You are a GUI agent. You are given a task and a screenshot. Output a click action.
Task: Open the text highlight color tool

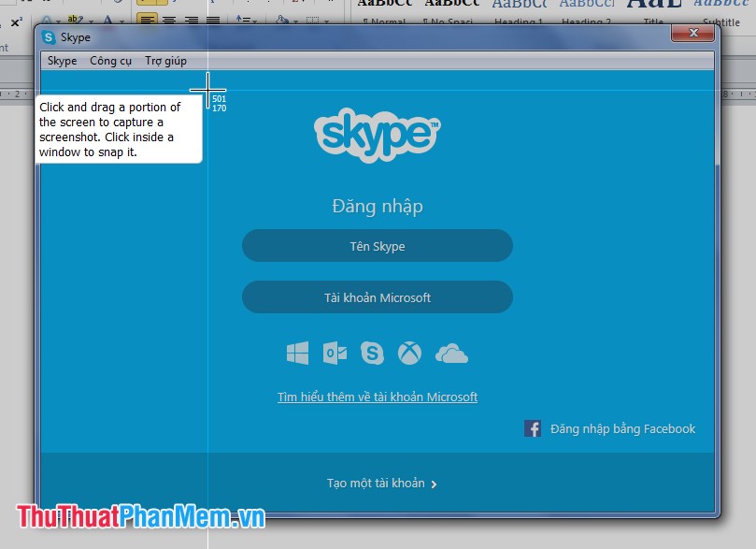tap(75, 21)
